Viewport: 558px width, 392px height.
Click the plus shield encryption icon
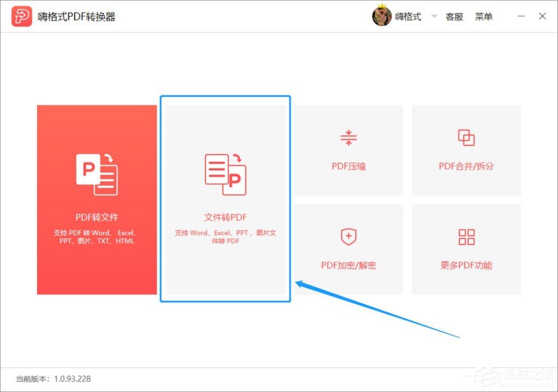point(348,237)
